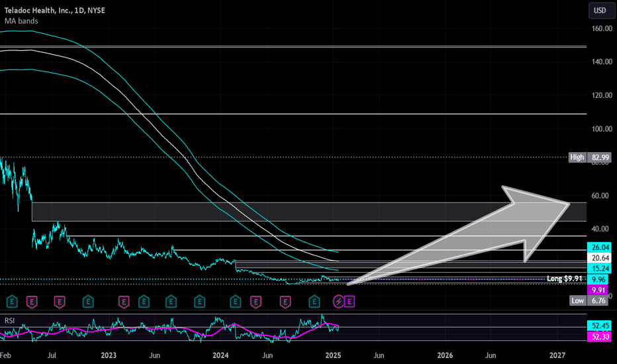617x364 pixels.
Task: Select the MA bands indicator label
Action: [21, 21]
